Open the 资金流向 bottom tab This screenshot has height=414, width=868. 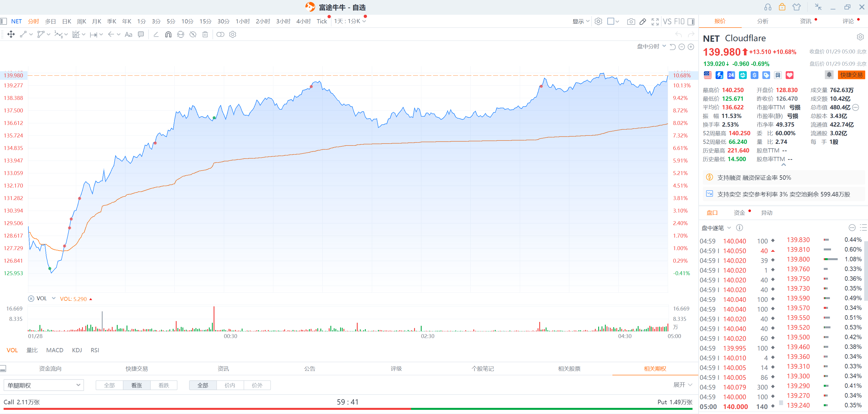pyautogui.click(x=50, y=368)
